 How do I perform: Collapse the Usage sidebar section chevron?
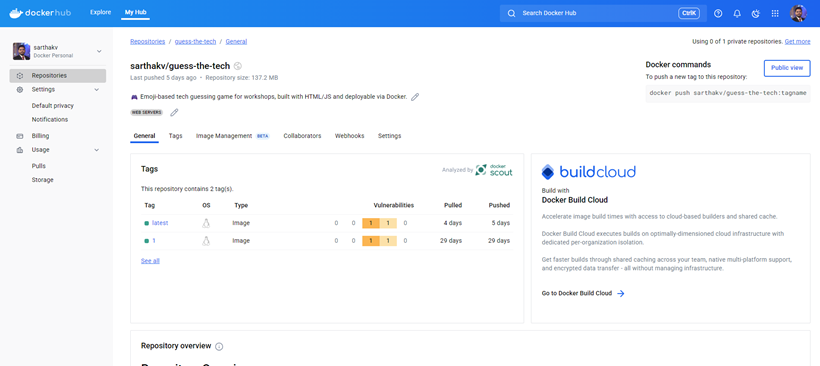tap(96, 150)
